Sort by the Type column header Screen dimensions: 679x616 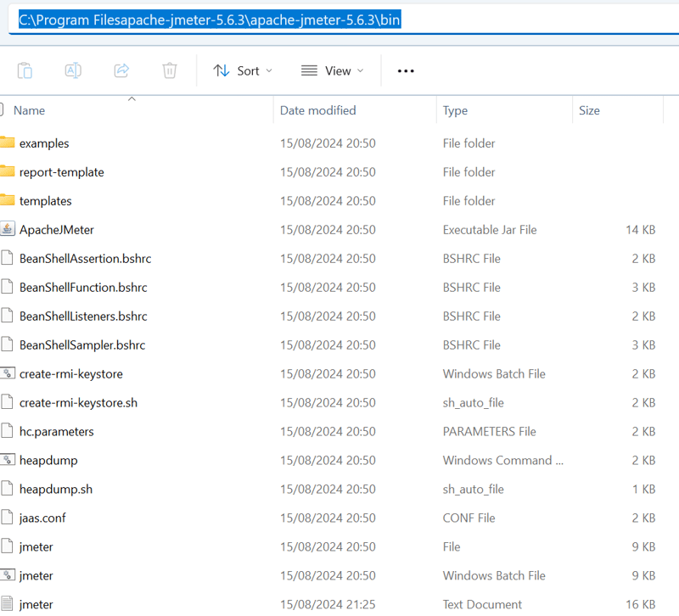coord(455,110)
